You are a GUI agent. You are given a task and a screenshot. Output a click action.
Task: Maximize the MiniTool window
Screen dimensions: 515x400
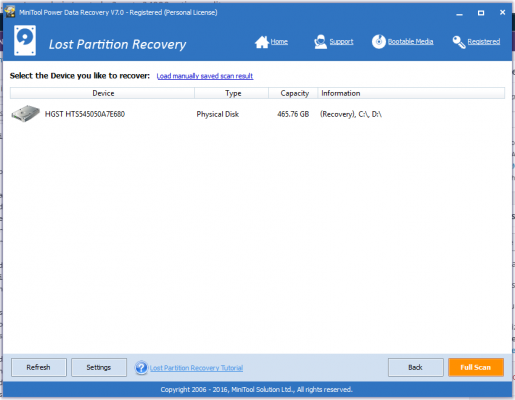(x=481, y=13)
